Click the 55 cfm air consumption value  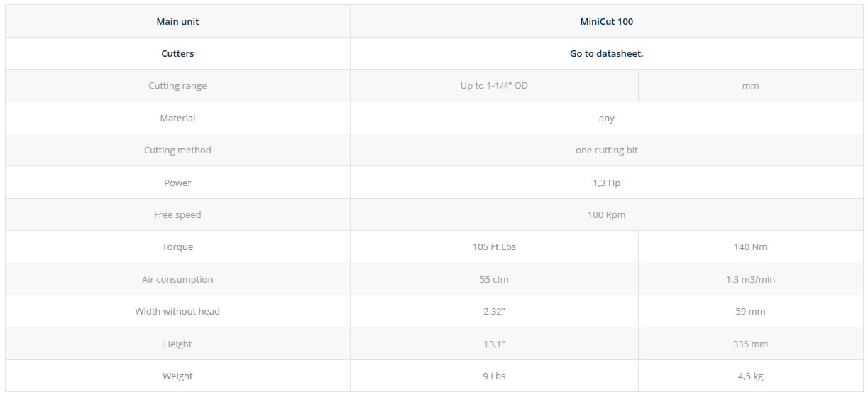[x=494, y=279]
